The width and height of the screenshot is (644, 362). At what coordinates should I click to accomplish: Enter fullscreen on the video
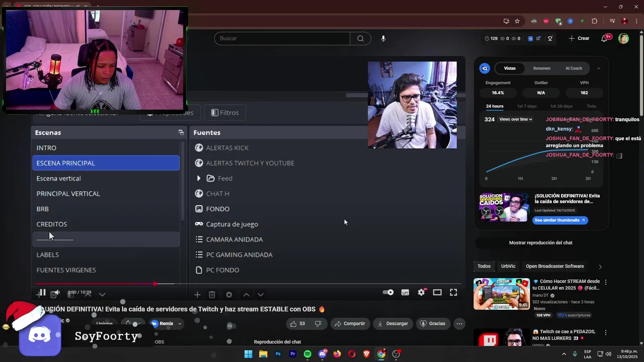pos(453,293)
